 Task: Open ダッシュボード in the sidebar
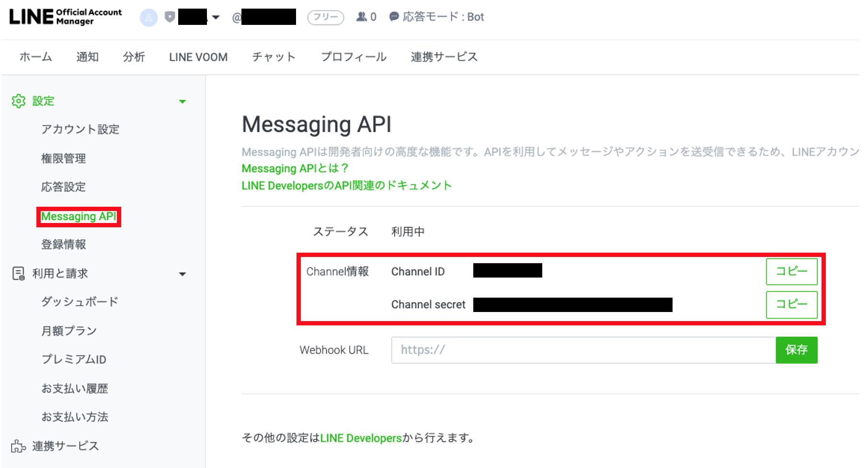click(x=80, y=302)
